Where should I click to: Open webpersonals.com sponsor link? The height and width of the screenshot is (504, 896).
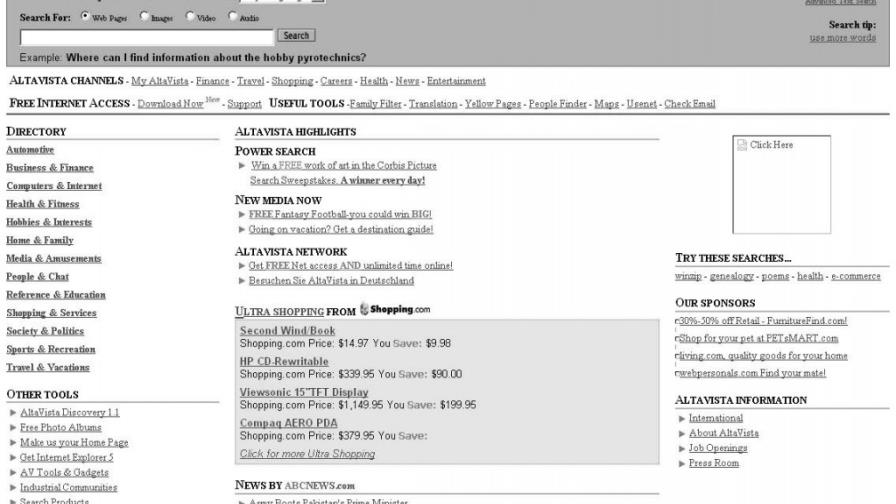click(752, 373)
